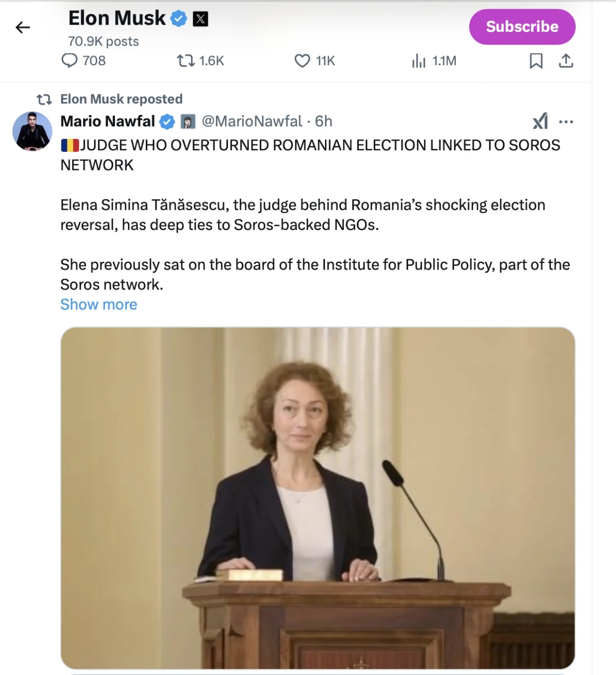Open Mario Nawfal's profile avatar
616x675 pixels.
[x=32, y=131]
